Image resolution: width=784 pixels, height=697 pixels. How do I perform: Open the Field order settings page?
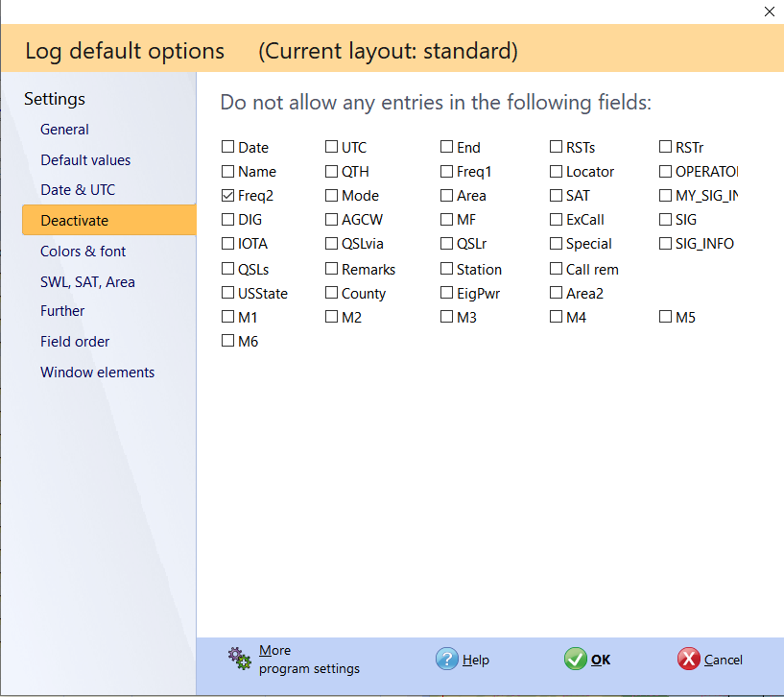click(75, 342)
